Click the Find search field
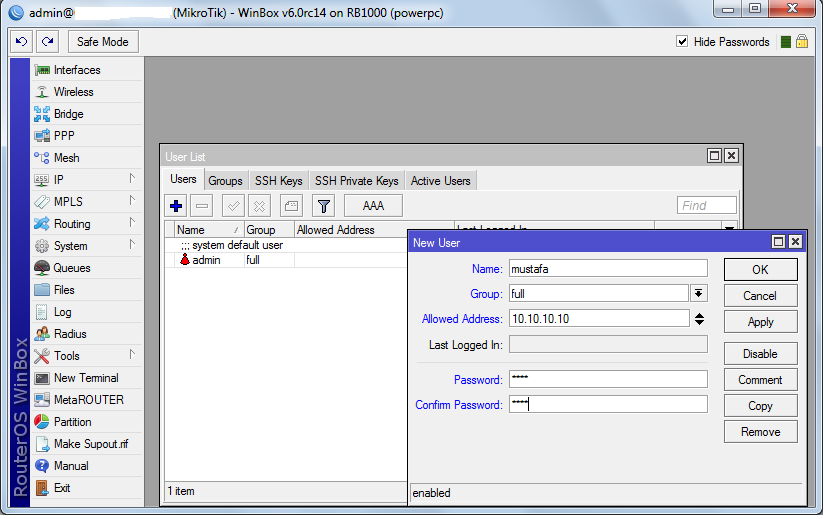 tap(706, 205)
